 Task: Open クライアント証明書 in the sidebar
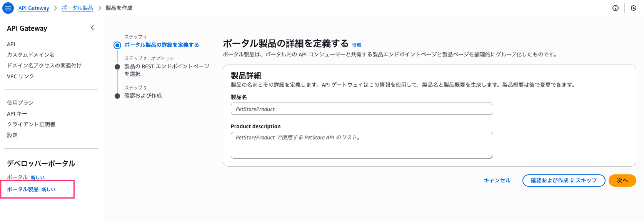tap(31, 124)
